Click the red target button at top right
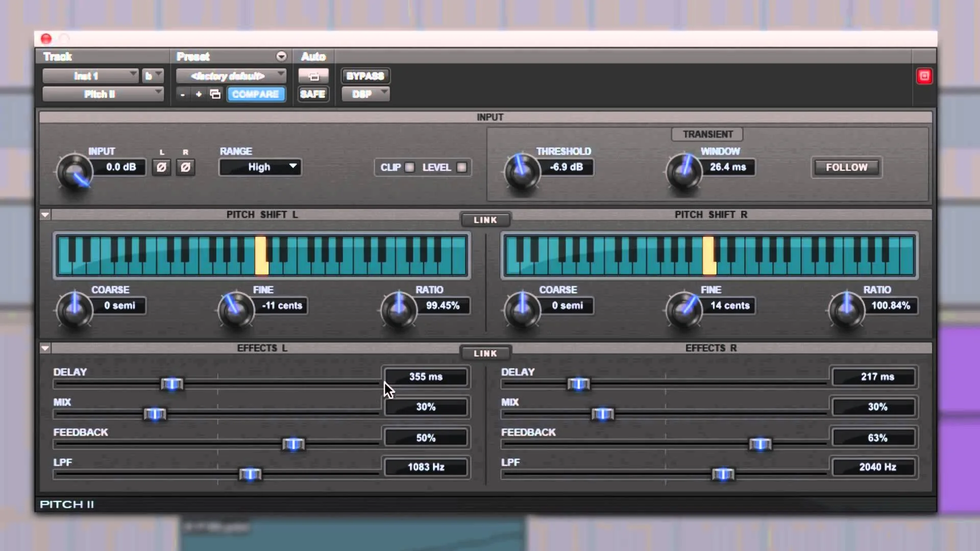 (x=924, y=76)
